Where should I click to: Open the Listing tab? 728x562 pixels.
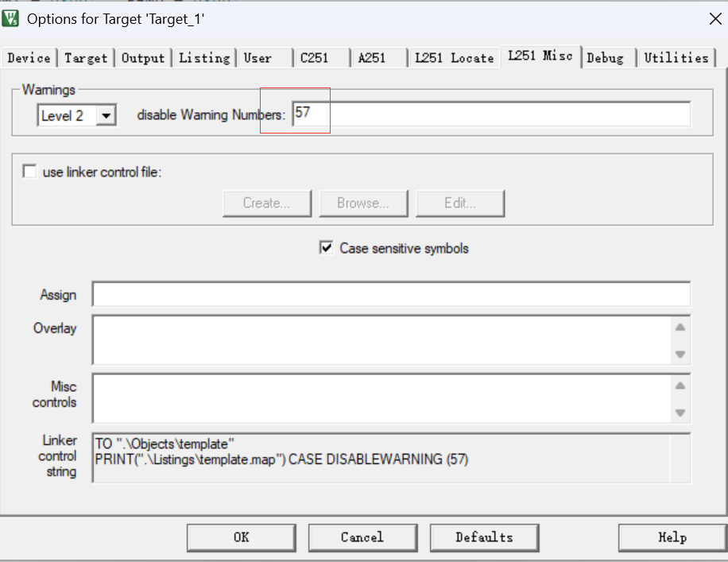(204, 58)
